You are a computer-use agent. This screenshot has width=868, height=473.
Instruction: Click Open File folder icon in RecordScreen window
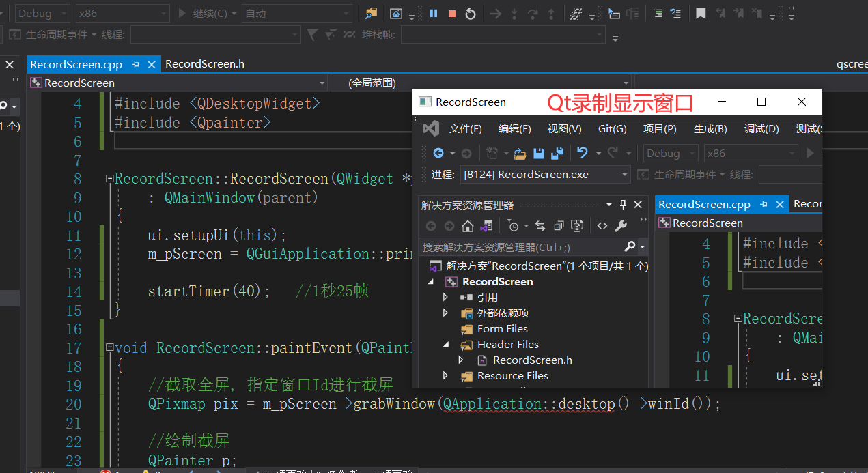click(520, 153)
